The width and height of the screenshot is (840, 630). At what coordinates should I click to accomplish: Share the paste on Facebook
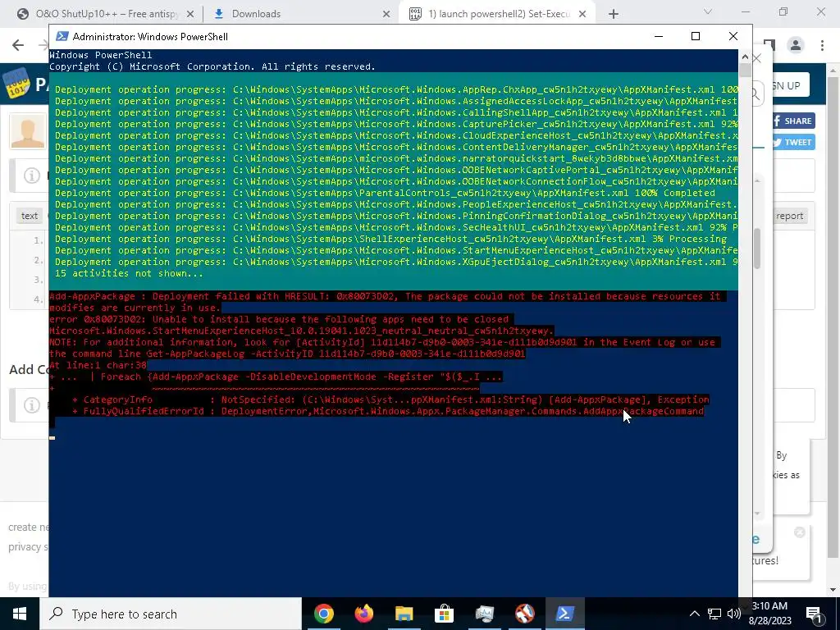tap(793, 121)
